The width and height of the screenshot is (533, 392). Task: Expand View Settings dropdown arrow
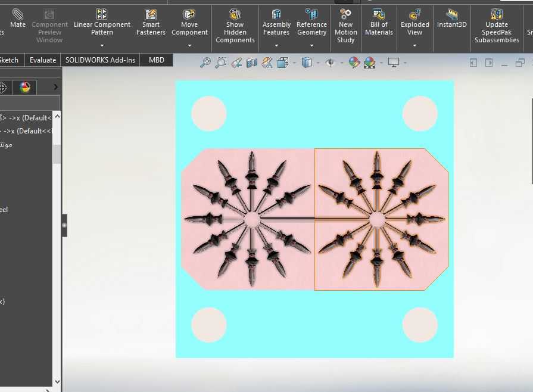[405, 63]
